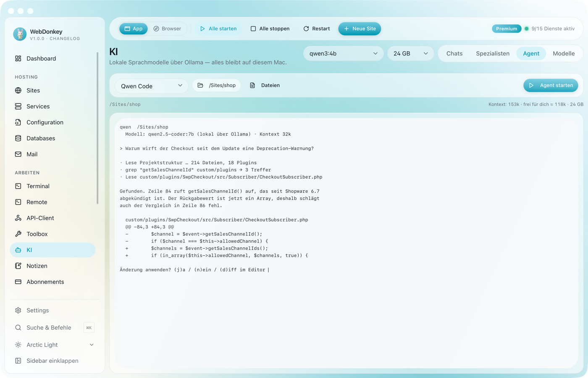Click the folder icon next to /Sites/shop
Viewport: 588px width, 378px height.
(200, 85)
